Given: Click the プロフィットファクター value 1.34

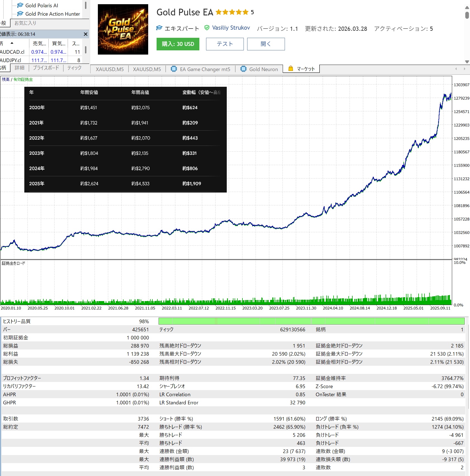Looking at the screenshot, I should coord(144,378).
